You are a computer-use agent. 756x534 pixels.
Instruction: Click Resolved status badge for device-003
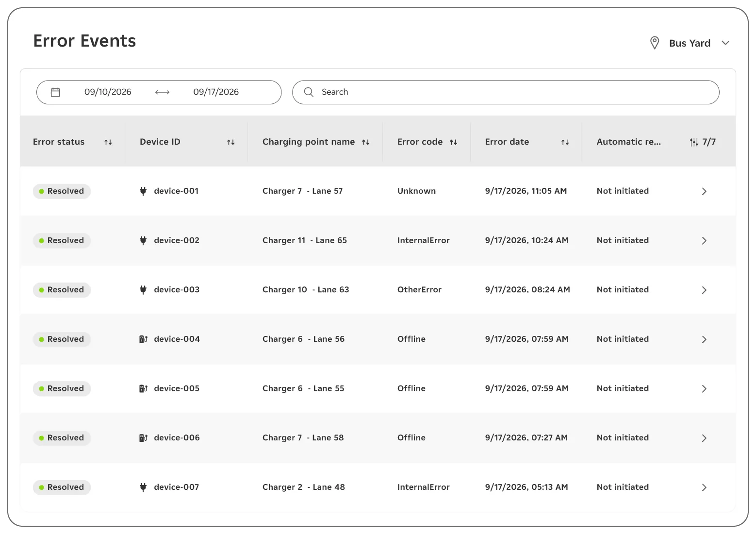coord(62,290)
